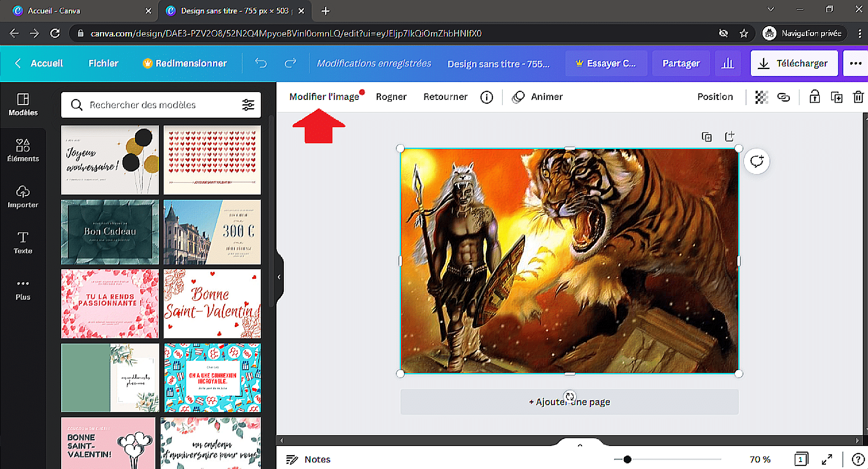Click the Télécharger download button

coord(794,63)
